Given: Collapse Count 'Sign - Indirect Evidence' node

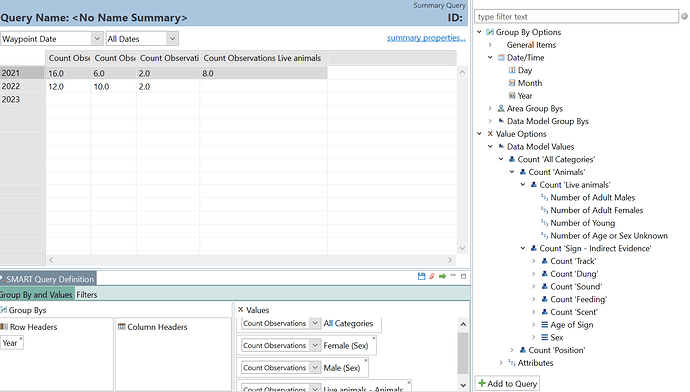Looking at the screenshot, I should tap(523, 249).
